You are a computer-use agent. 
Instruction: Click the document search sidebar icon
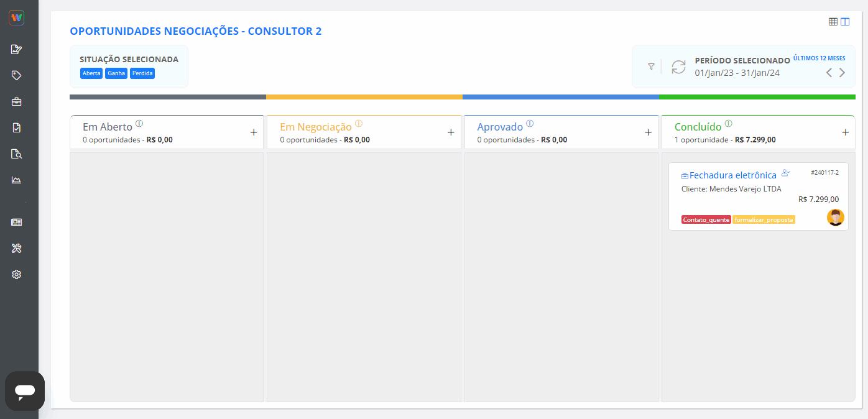17,154
